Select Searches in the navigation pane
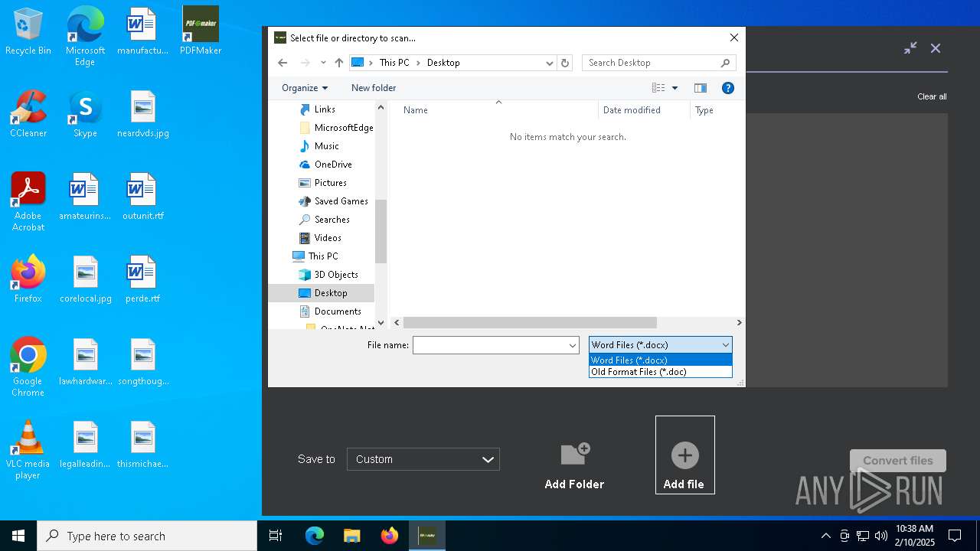This screenshot has height=551, width=980. pos(332,220)
